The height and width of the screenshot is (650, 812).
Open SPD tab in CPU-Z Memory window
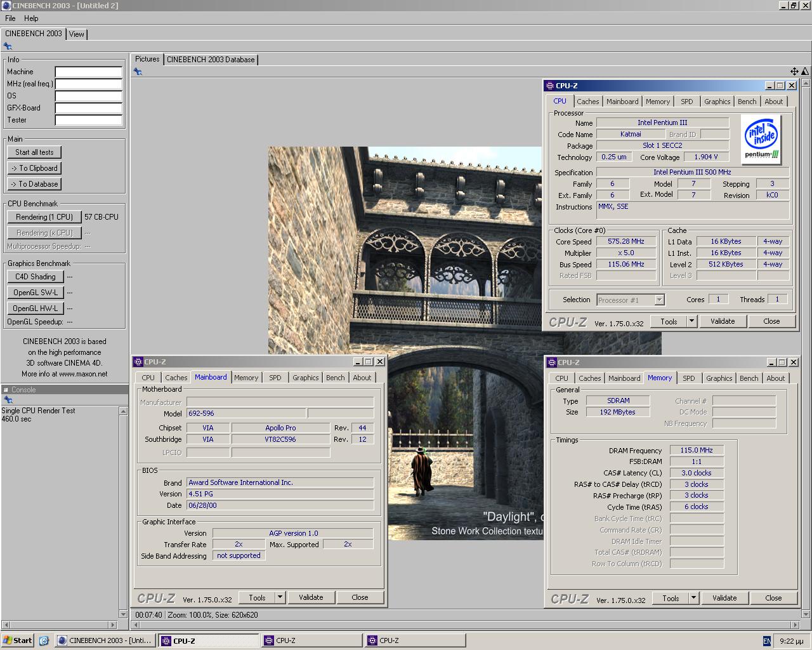point(688,378)
